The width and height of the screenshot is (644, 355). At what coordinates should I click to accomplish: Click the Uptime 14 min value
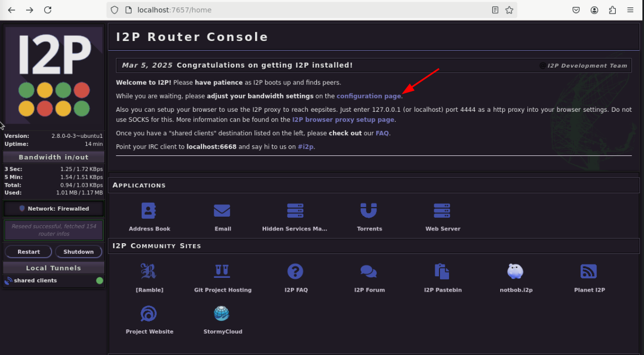pyautogui.click(x=94, y=144)
